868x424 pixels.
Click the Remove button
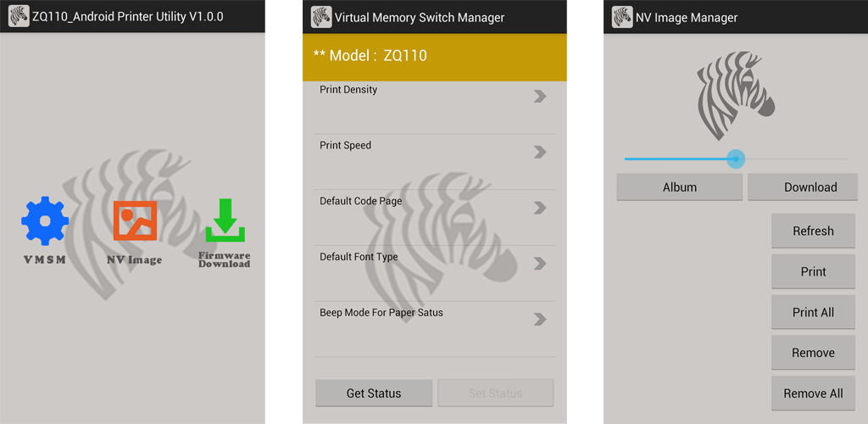(813, 353)
